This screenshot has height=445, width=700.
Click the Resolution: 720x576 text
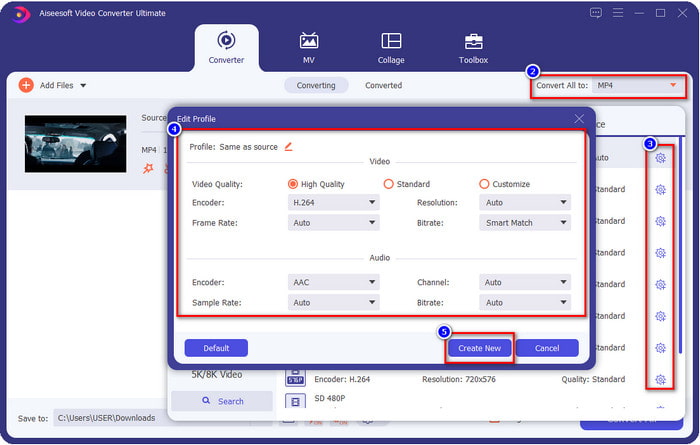[x=459, y=379]
